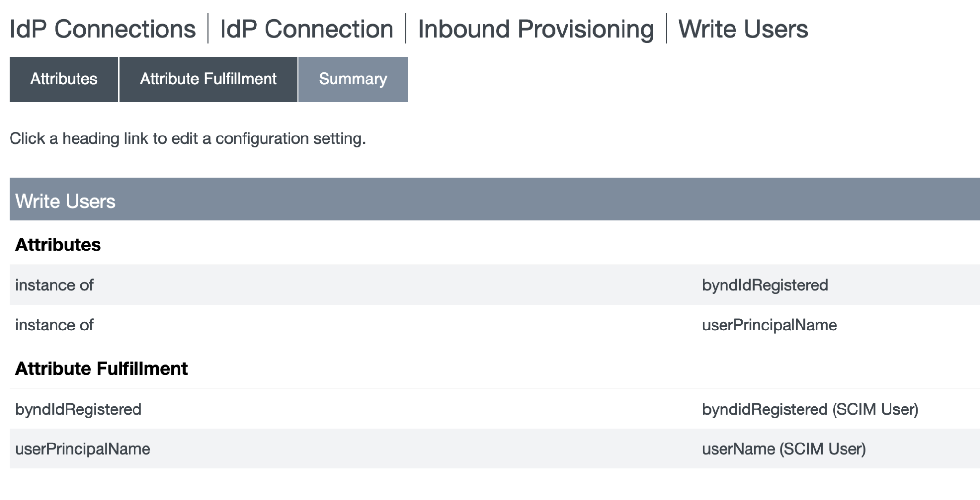Click divider between Inbound Provisioning and Write Users
This screenshot has height=500, width=980.
tap(666, 29)
